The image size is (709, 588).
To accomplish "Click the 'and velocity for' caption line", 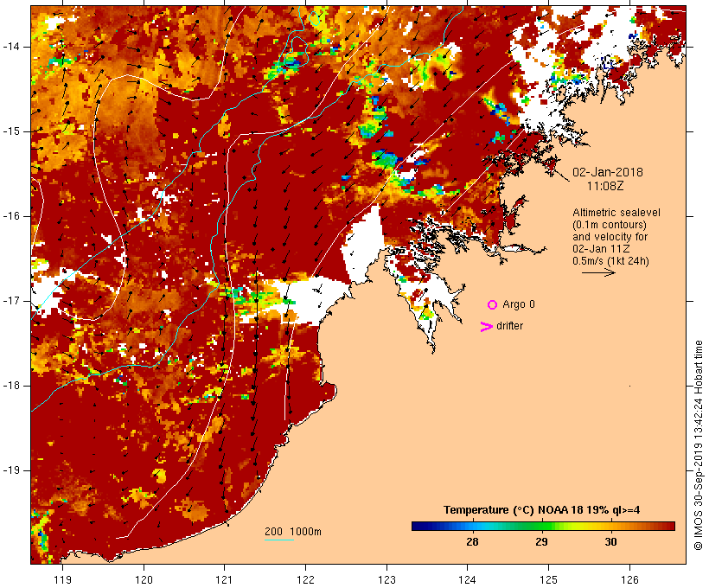I will tap(610, 237).
